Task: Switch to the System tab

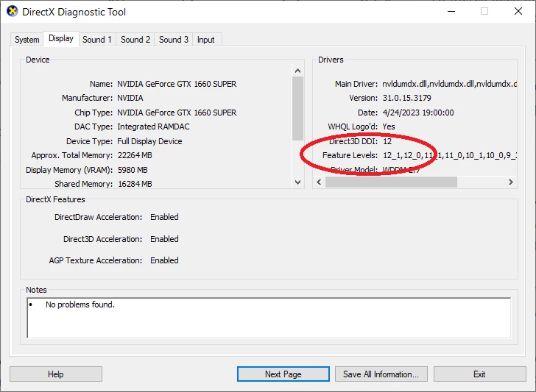Action: [x=27, y=40]
